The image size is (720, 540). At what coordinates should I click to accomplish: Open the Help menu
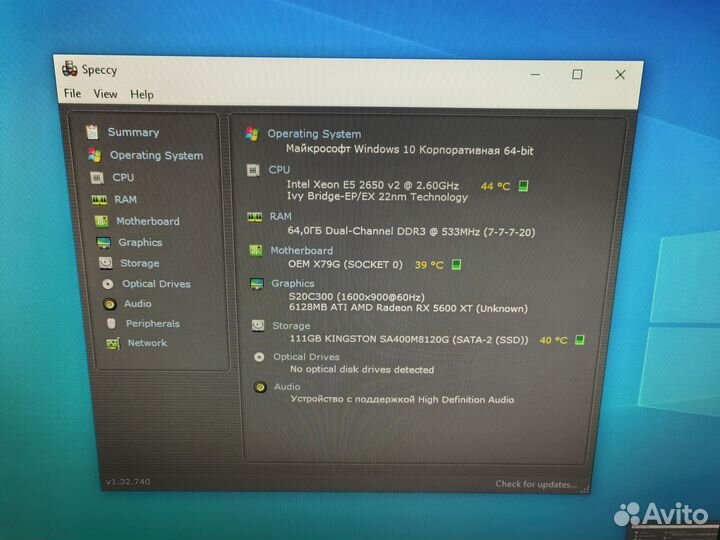coord(142,94)
